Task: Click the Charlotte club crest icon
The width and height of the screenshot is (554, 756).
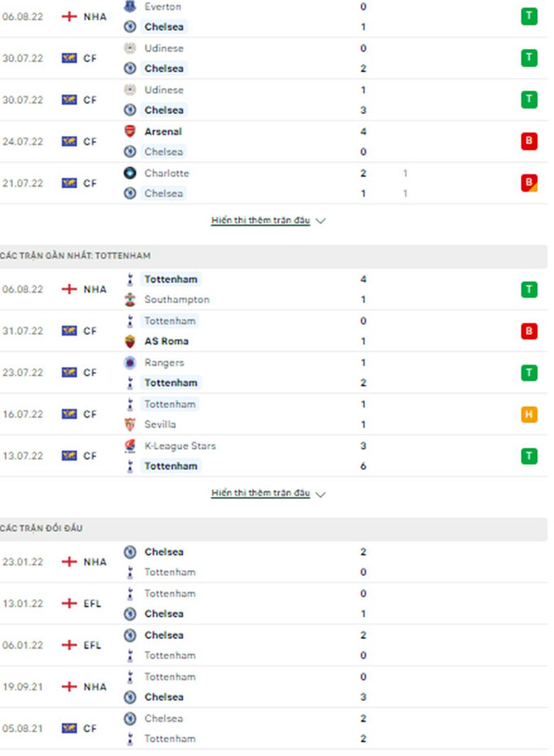Action: [129, 173]
